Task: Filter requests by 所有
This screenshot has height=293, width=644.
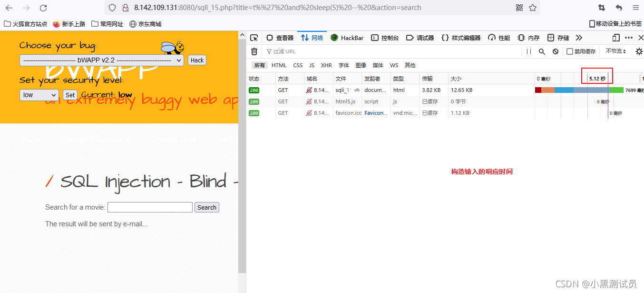Action: point(259,65)
